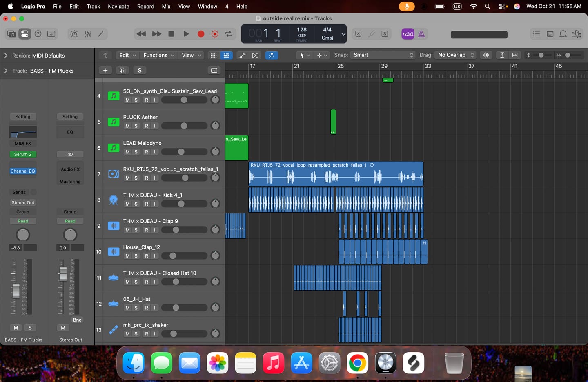Click the Add Track plus button
The image size is (588, 382).
point(105,70)
